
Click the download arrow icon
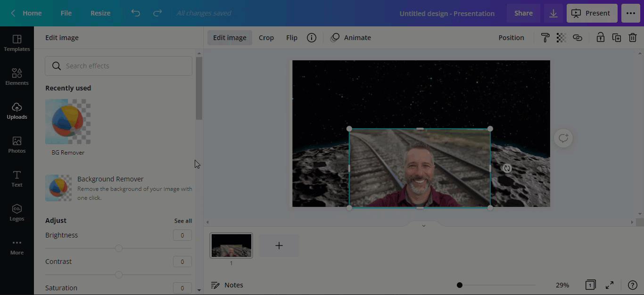tap(553, 13)
